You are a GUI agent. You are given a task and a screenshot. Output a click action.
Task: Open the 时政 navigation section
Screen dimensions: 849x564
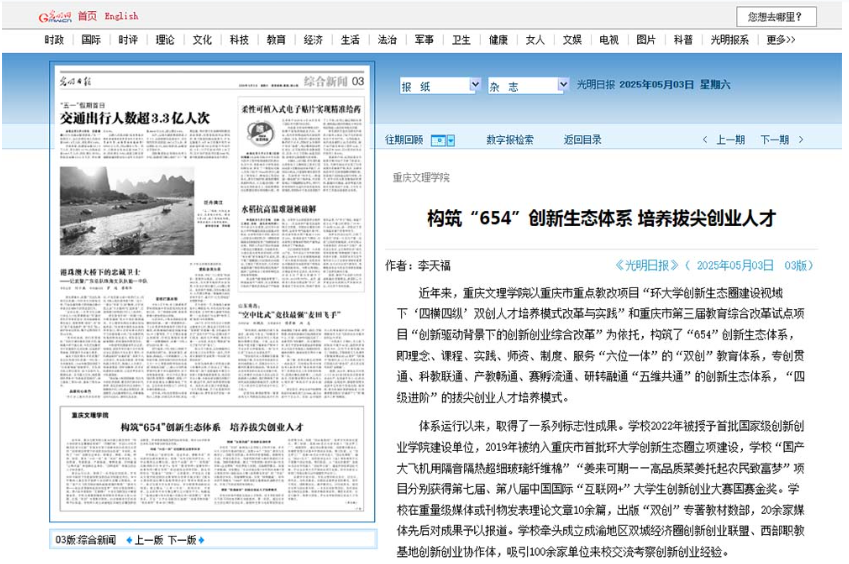pos(54,40)
